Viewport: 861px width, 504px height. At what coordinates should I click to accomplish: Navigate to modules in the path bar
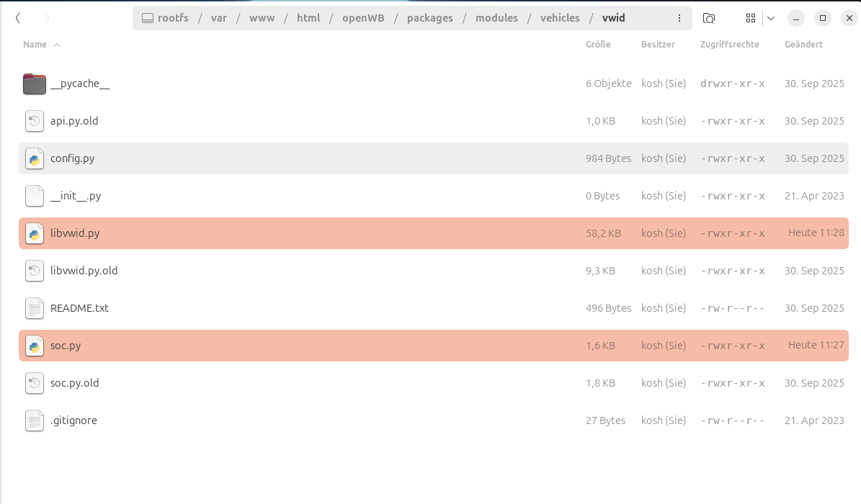click(496, 18)
